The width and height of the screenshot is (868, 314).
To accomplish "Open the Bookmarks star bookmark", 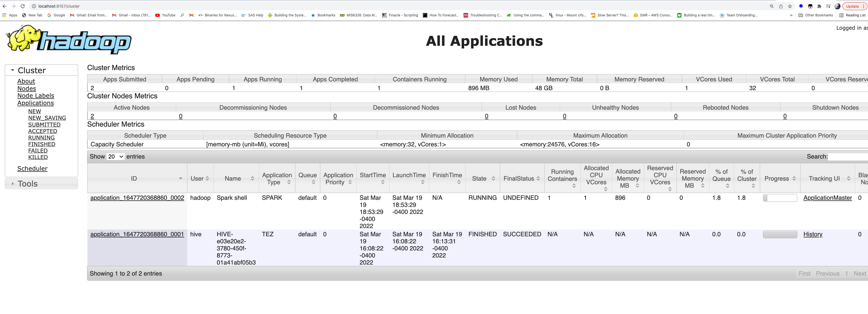I will pyautogui.click(x=323, y=15).
